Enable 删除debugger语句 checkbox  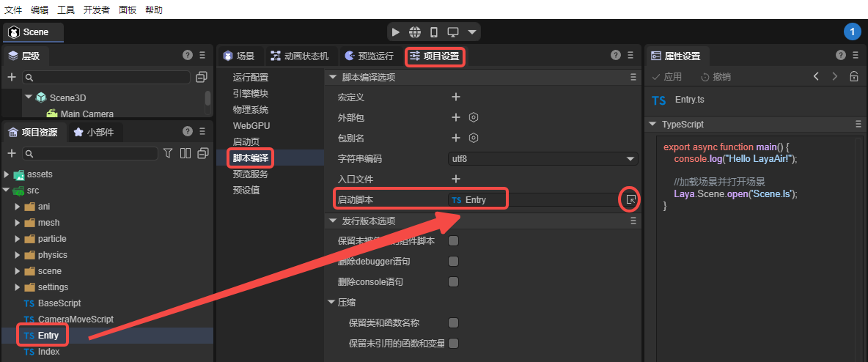(453, 262)
